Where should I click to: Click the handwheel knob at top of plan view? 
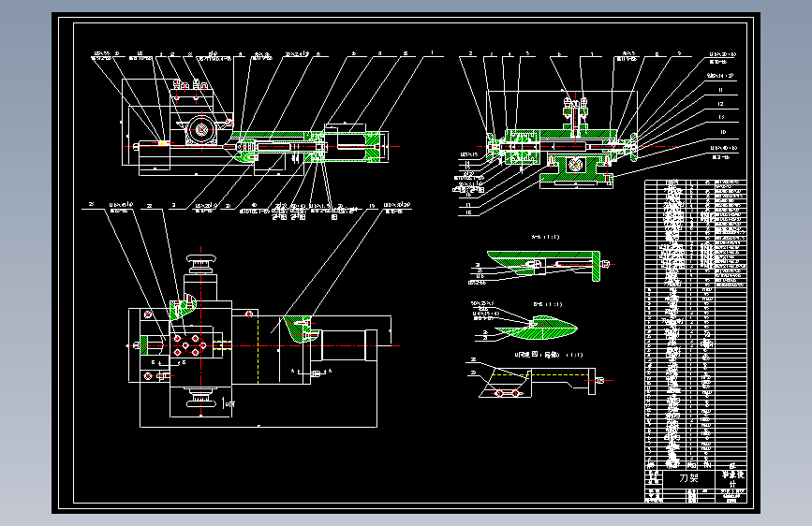pos(201,259)
